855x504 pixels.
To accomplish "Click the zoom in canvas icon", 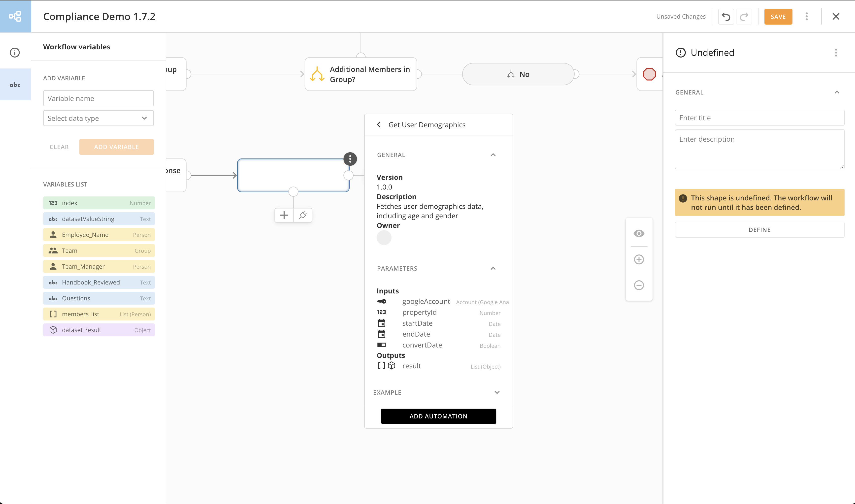I will click(639, 259).
